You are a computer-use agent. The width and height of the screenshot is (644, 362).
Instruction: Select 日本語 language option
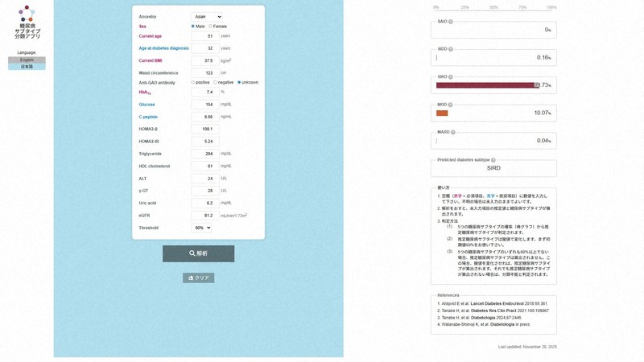click(x=27, y=67)
